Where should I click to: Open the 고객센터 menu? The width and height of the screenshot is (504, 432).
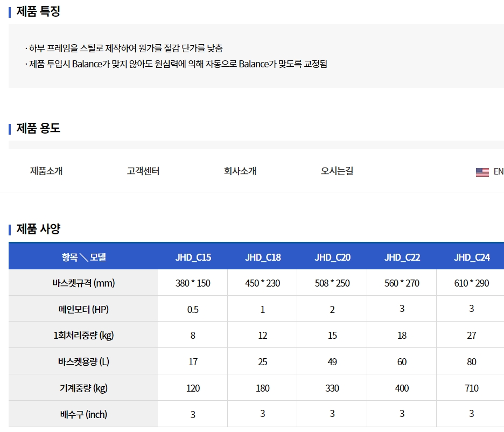[143, 171]
